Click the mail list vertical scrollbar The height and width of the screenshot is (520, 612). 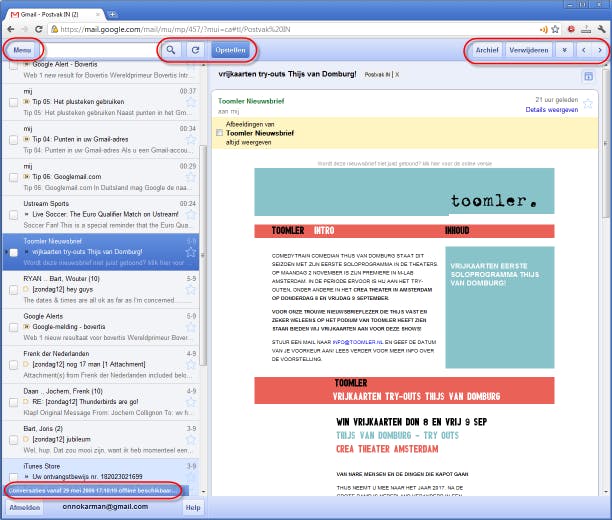(203, 256)
